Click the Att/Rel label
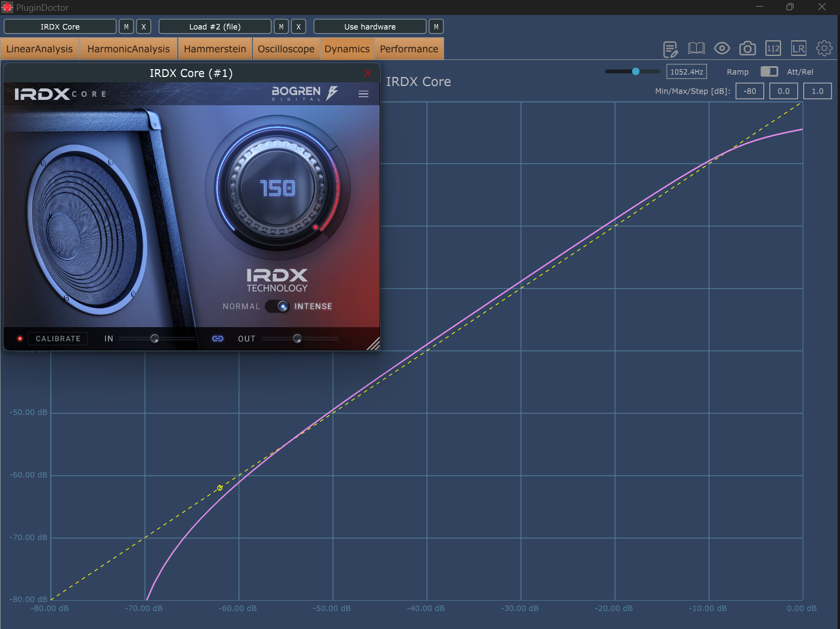The height and width of the screenshot is (629, 840). pos(800,72)
